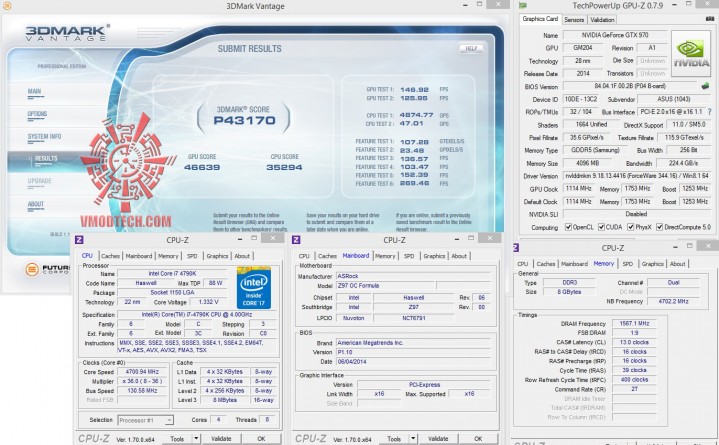Click the P43170 3DMark score

244,121
